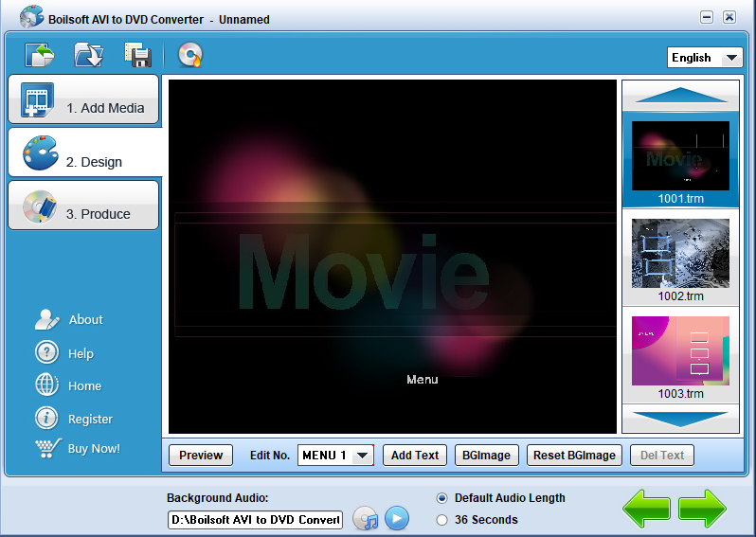Click the Design paint palette icon
The image size is (756, 537).
40,152
